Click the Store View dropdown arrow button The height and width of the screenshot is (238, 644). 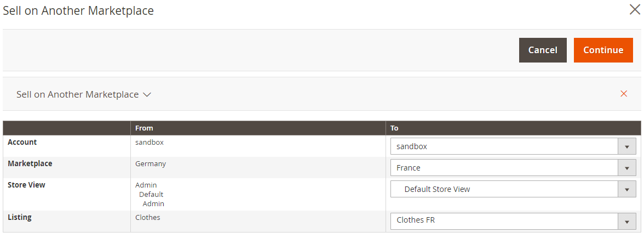click(626, 189)
